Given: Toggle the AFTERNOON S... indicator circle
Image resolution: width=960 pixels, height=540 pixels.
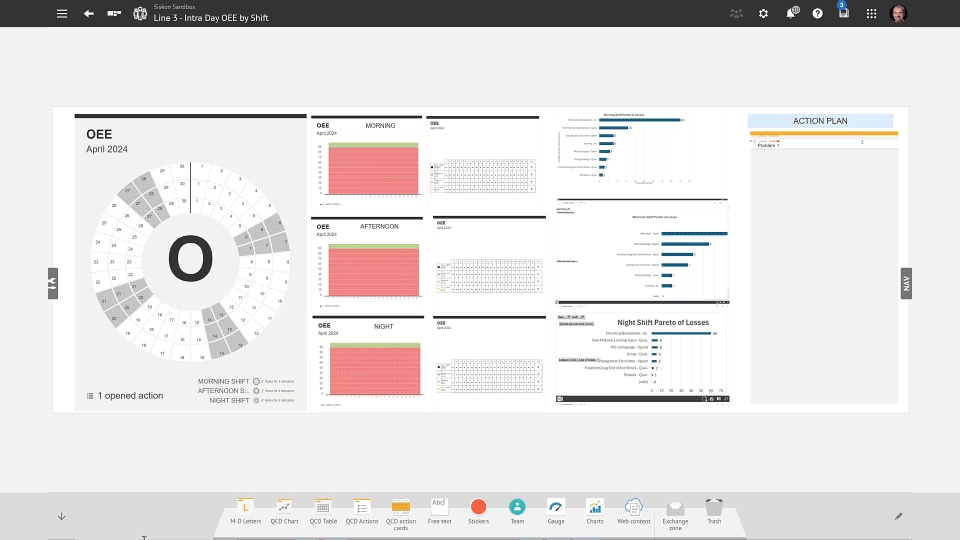Looking at the screenshot, I should tap(257, 391).
